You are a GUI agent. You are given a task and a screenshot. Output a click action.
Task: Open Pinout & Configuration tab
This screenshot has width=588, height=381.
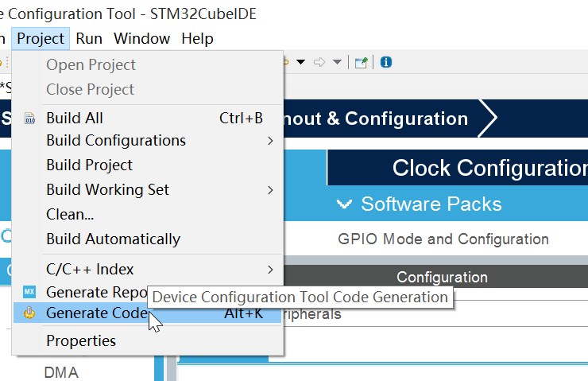tap(375, 119)
